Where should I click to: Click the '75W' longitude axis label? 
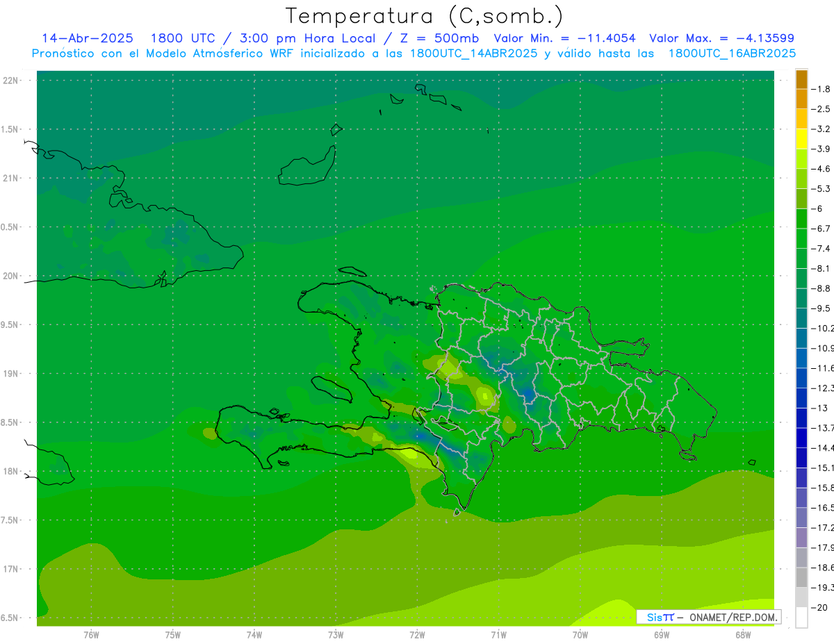(173, 635)
